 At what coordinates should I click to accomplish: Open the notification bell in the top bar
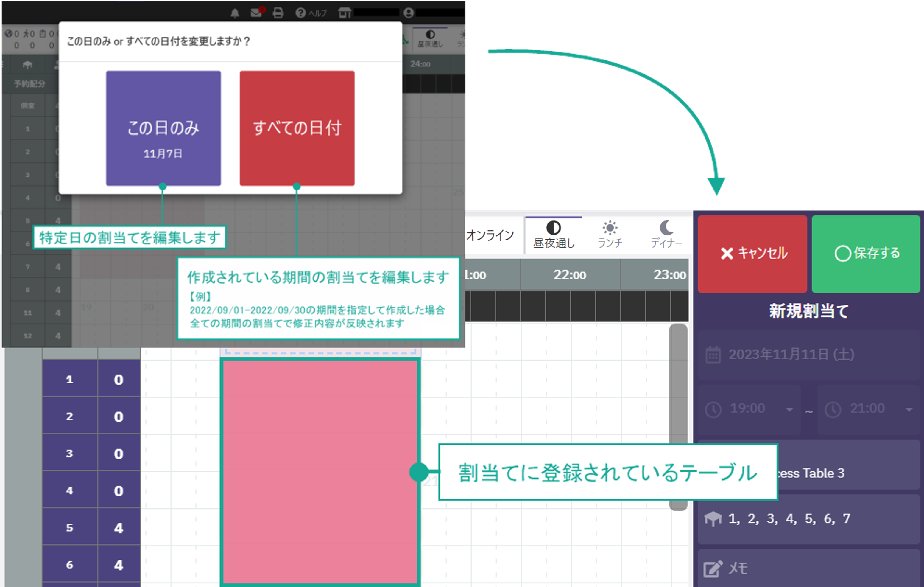[235, 13]
